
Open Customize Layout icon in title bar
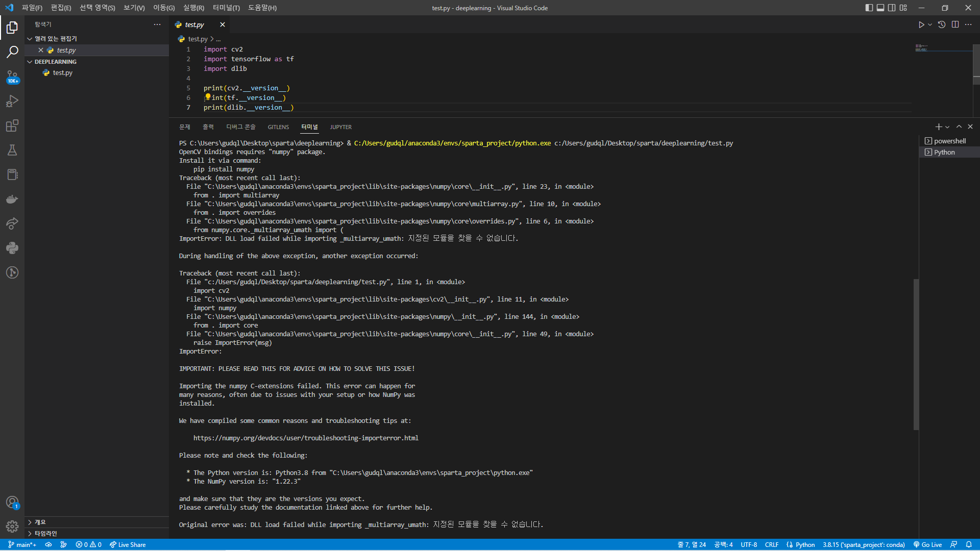[x=903, y=8]
